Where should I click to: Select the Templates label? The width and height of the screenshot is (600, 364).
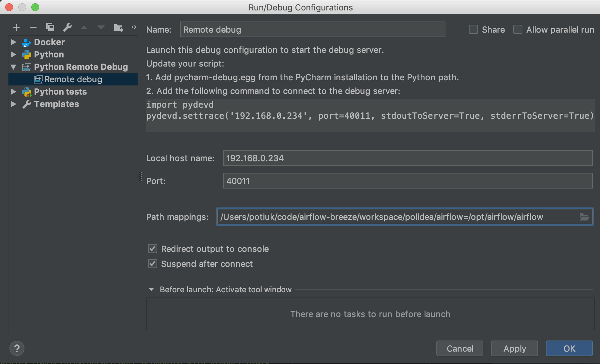pyautogui.click(x=57, y=104)
